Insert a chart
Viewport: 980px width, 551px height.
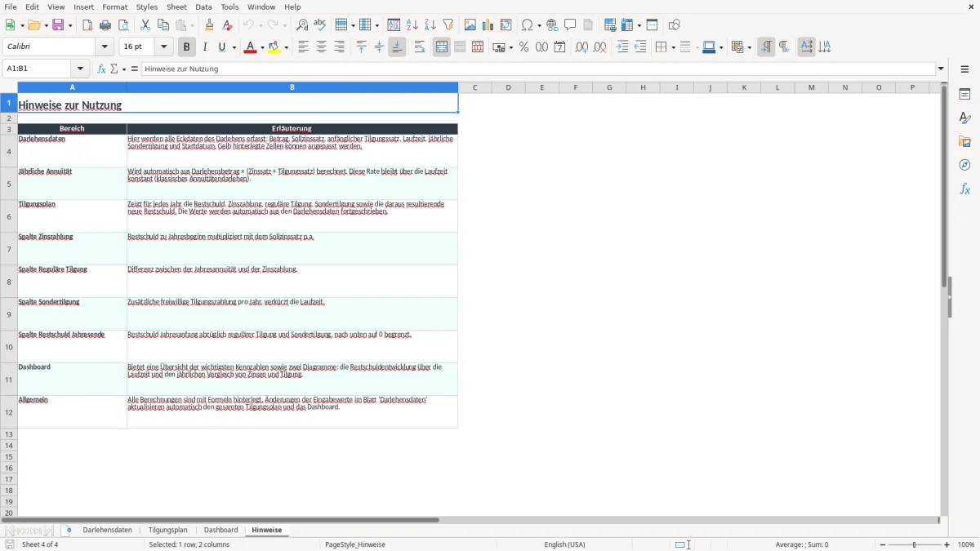coord(488,25)
